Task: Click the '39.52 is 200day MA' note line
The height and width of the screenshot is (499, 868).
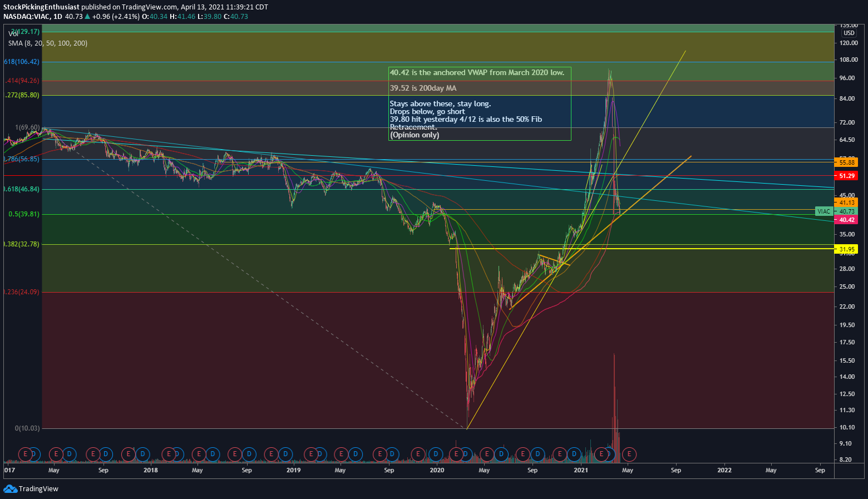Action: coord(423,88)
